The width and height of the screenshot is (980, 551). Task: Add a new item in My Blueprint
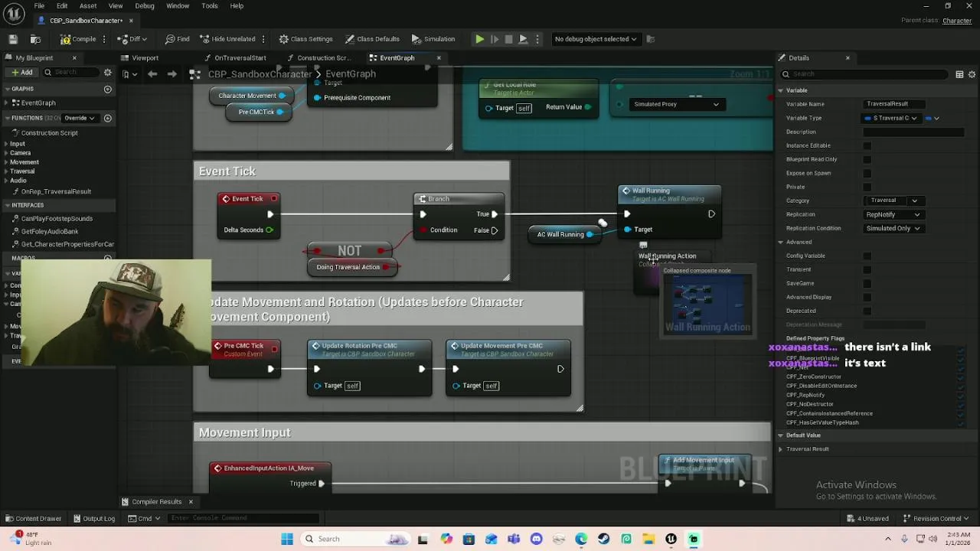(x=21, y=73)
